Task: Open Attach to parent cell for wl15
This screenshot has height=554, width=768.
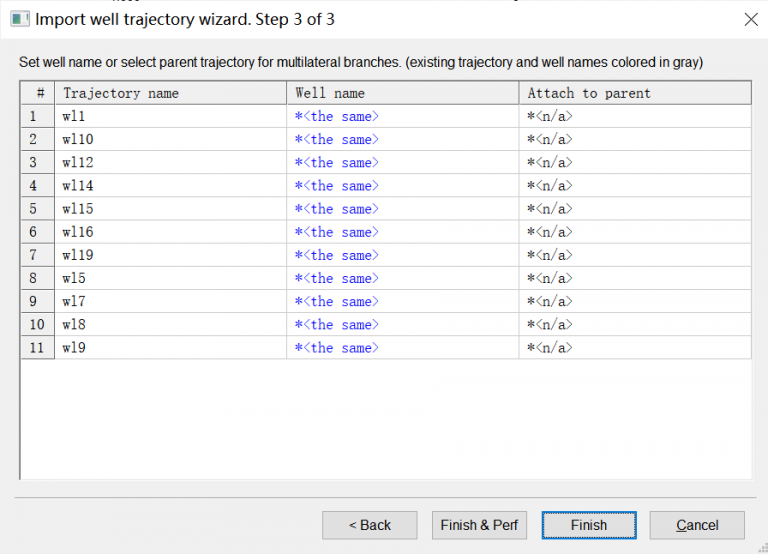Action: pyautogui.click(x=634, y=209)
